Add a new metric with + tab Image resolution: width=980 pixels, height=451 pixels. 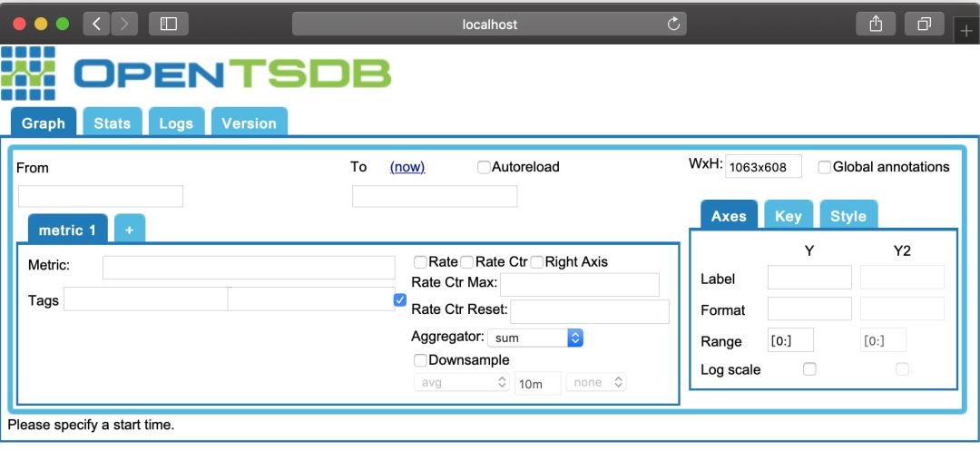click(x=130, y=229)
